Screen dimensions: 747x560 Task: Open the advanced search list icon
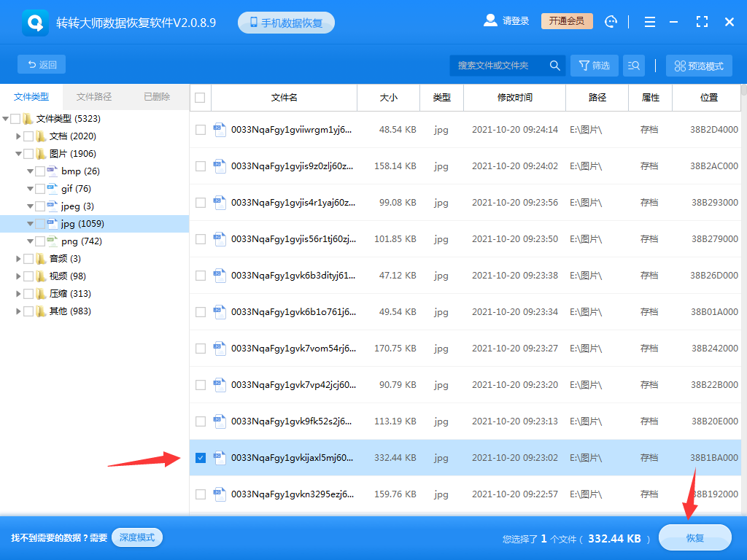634,65
